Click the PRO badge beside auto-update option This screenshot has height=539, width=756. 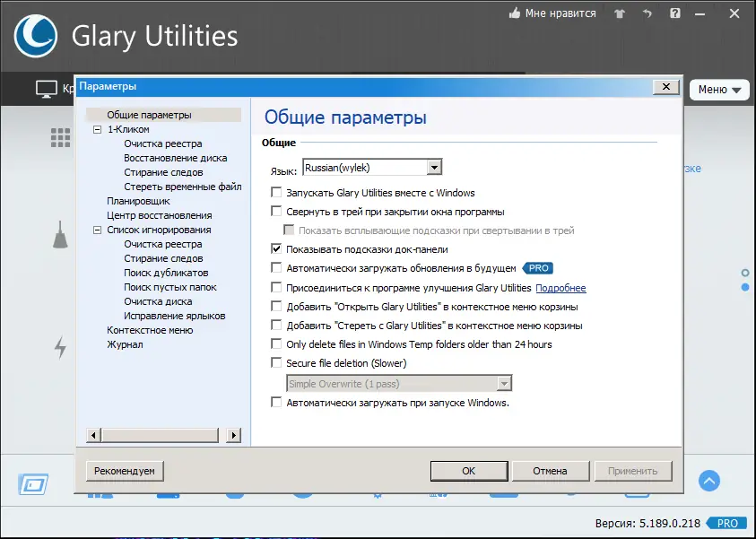pyautogui.click(x=538, y=268)
